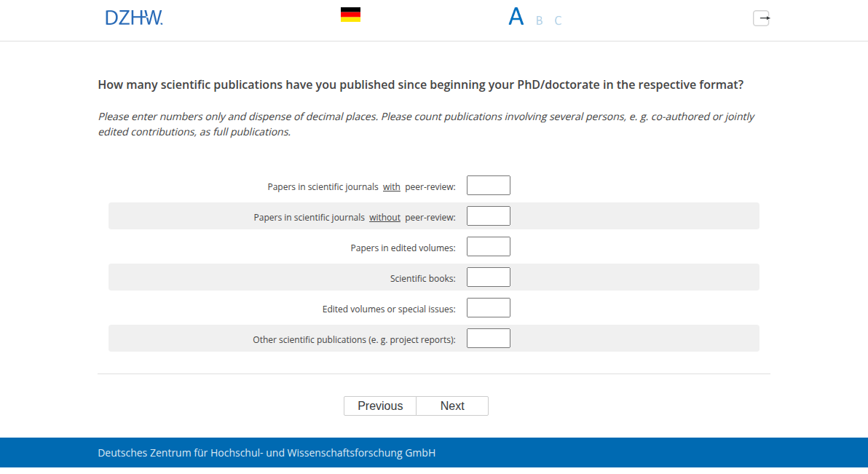Click the Papers in edited volumes field
868x474 pixels.
tap(488, 246)
